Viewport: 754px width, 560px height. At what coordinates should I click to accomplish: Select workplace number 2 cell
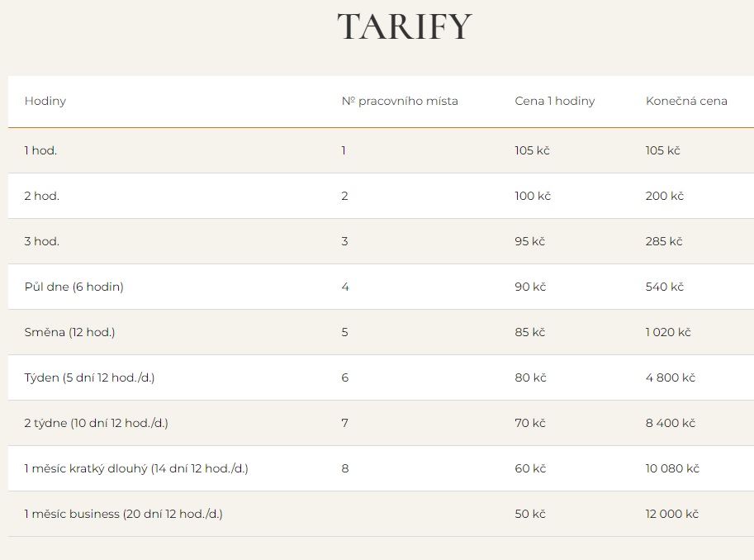344,196
